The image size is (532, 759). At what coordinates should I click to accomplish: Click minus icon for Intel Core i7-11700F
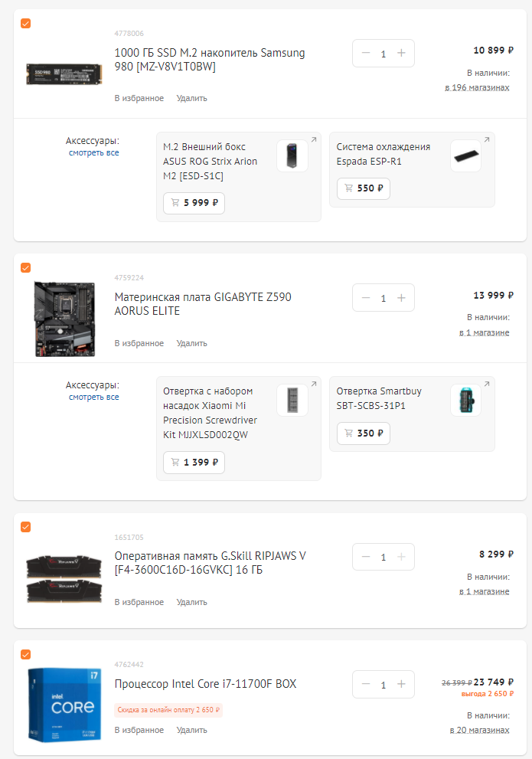[366, 684]
